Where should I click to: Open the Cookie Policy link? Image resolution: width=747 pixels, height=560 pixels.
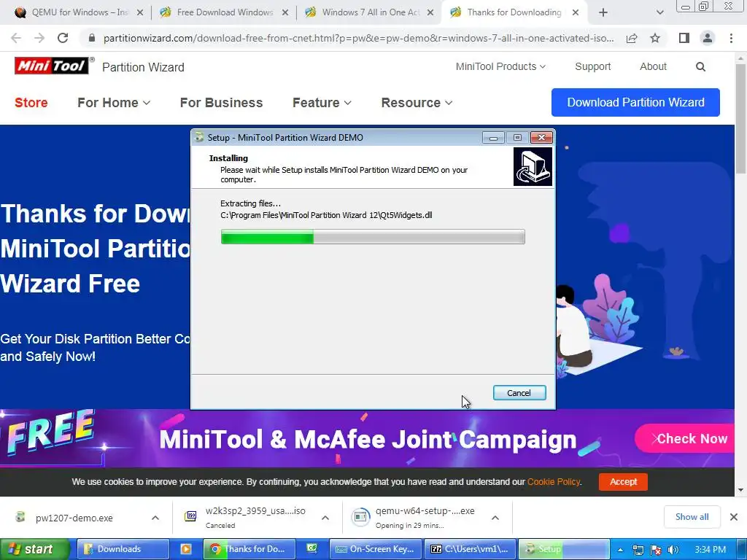tap(554, 482)
